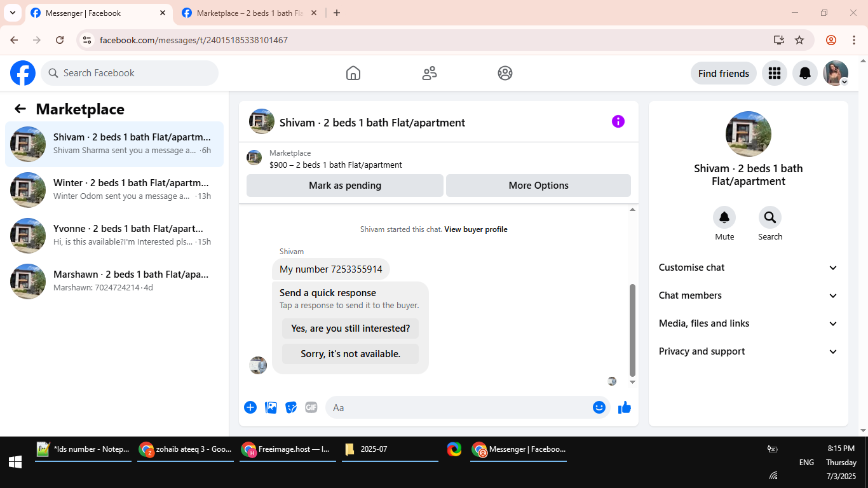This screenshot has width=868, height=488.
Task: Expand Privacy and support section
Action: pos(749,351)
